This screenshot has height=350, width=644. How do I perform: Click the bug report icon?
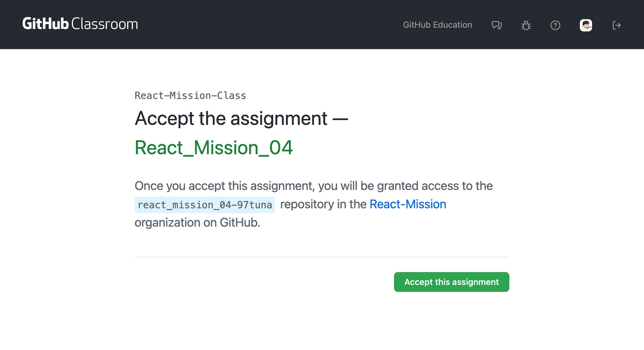pyautogui.click(x=526, y=25)
